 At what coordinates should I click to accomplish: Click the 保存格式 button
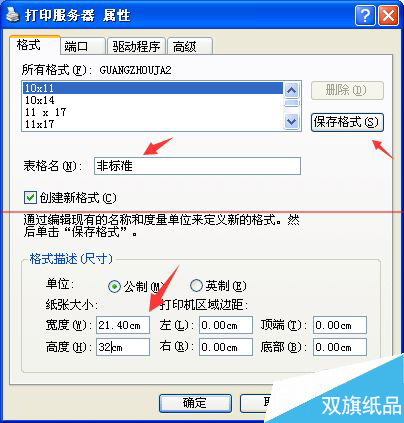tap(347, 122)
